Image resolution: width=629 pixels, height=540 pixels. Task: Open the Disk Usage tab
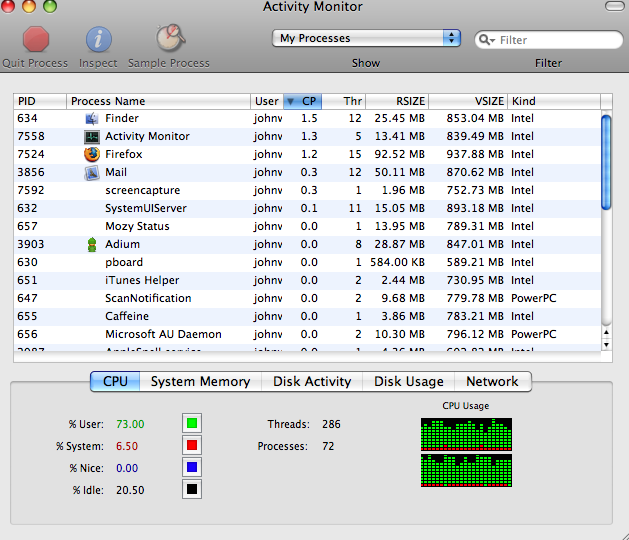pos(409,381)
